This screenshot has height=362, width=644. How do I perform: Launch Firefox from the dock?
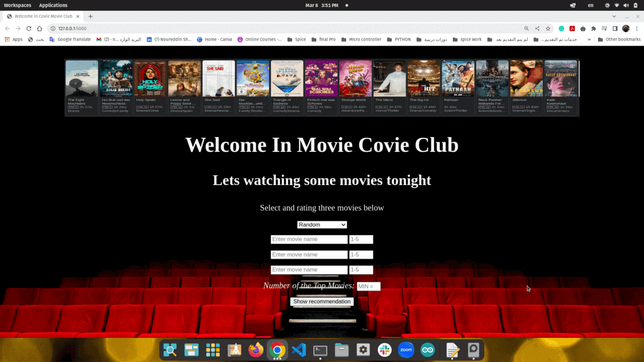pos(255,350)
